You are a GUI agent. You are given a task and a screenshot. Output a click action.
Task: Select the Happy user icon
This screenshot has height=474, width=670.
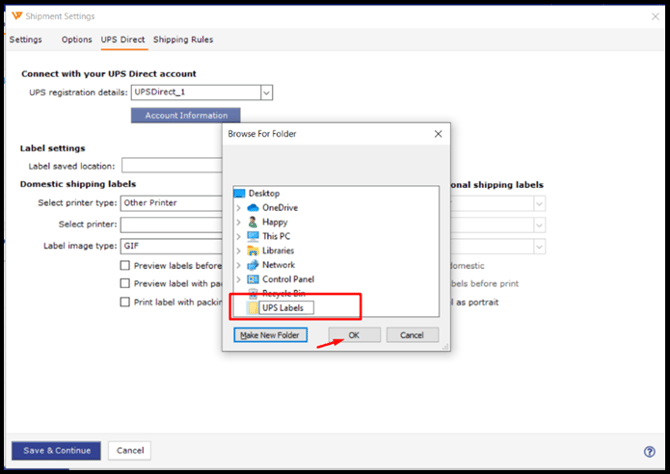pyautogui.click(x=253, y=222)
